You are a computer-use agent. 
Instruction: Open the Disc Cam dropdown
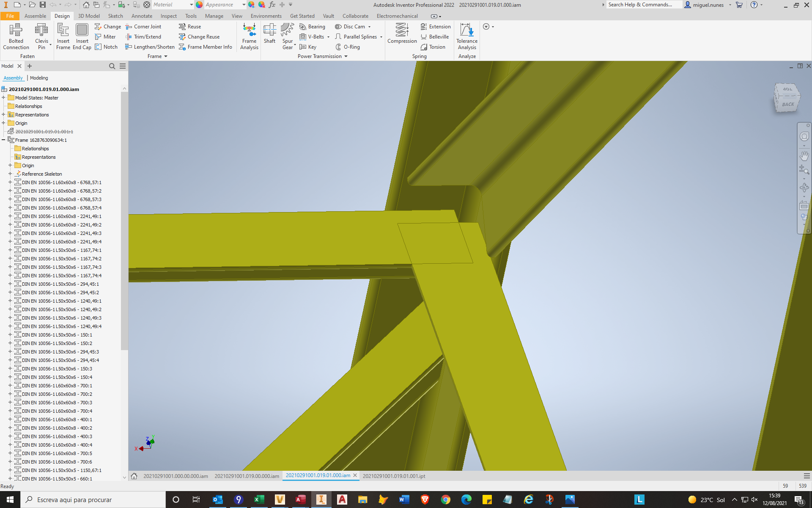pos(370,26)
